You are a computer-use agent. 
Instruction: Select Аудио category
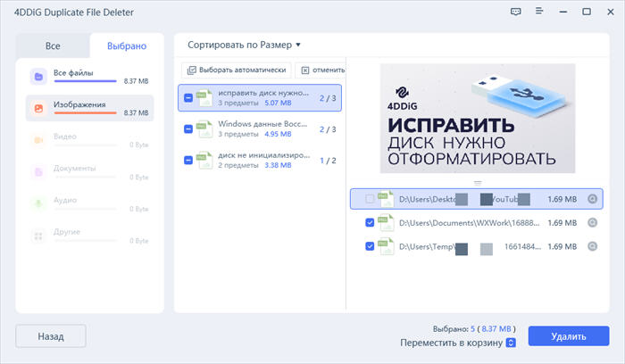click(x=89, y=204)
